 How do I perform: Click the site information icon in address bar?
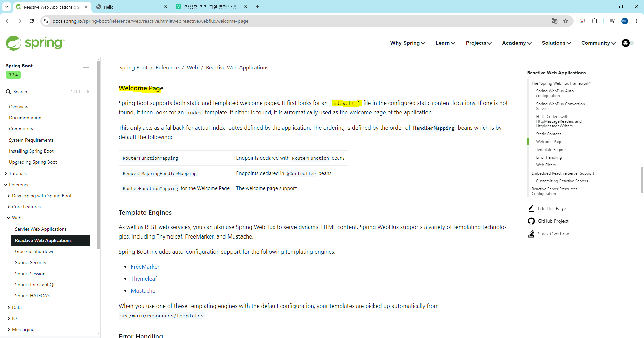click(x=46, y=21)
